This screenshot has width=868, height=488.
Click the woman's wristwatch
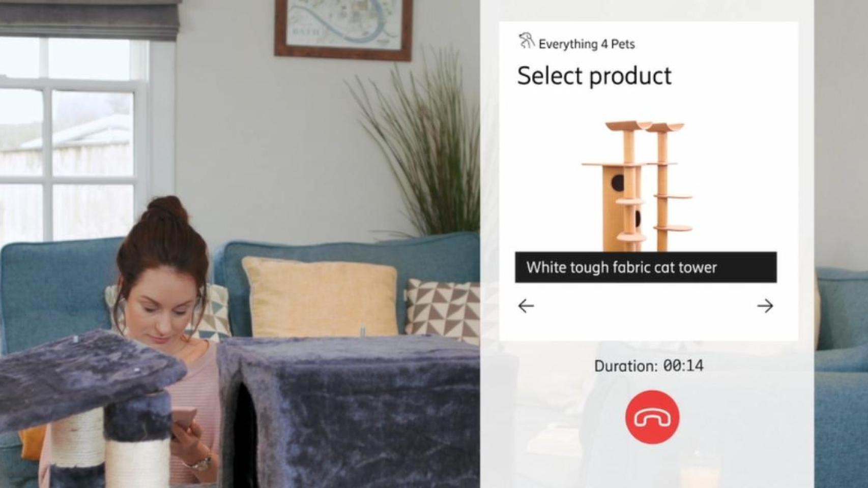click(200, 462)
